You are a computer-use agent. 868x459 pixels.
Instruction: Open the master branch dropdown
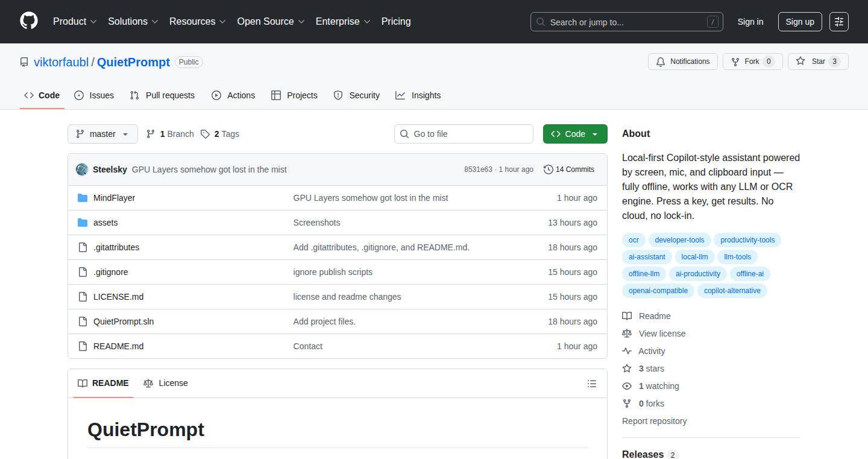[102, 134]
